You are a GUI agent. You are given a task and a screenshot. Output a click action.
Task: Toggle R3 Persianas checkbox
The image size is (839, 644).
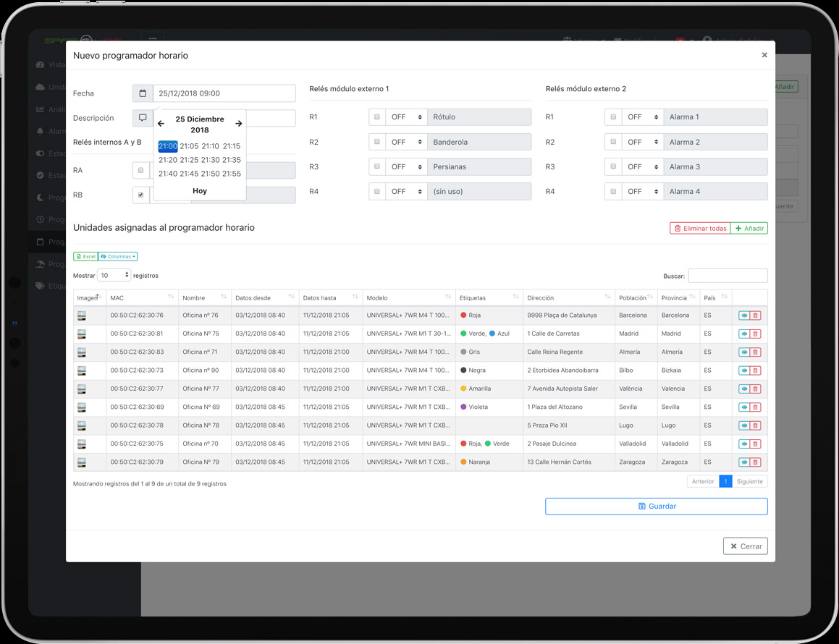tap(377, 166)
